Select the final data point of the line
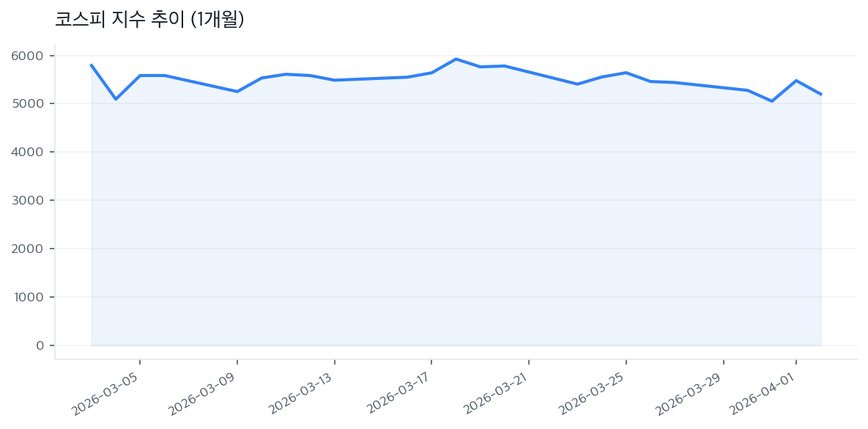The width and height of the screenshot is (868, 429). [x=820, y=95]
